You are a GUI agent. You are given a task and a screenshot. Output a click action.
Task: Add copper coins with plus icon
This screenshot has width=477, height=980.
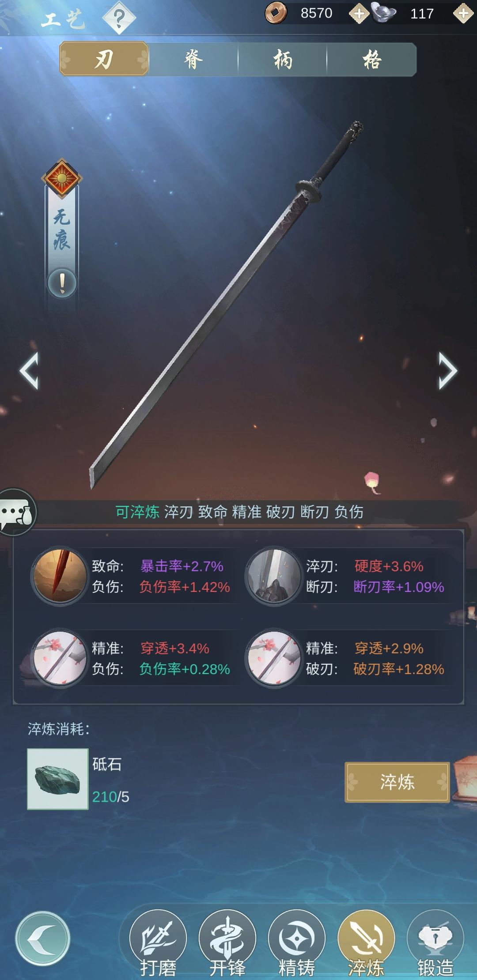coord(359,14)
